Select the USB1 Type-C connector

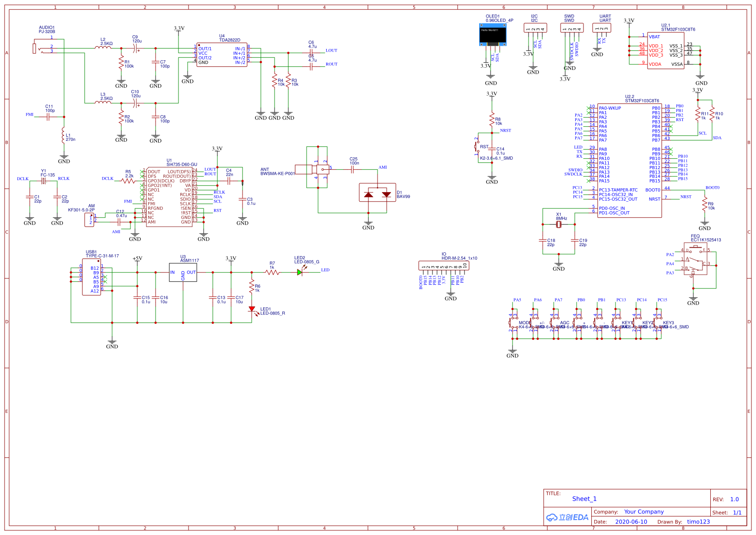click(92, 277)
